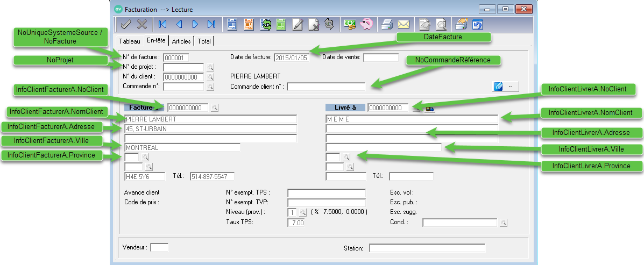The height and width of the screenshot is (265, 644).
Task: Open lookup beside Niveau (prov.) field
Action: click(302, 212)
